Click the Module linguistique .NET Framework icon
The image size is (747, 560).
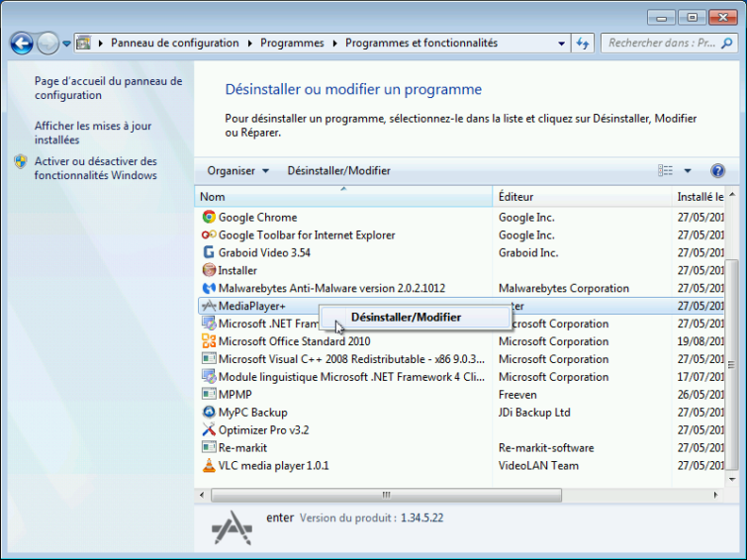coord(209,377)
